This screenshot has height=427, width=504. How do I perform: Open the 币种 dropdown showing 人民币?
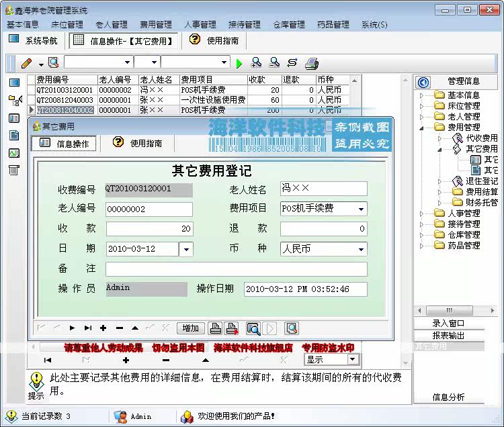362,249
